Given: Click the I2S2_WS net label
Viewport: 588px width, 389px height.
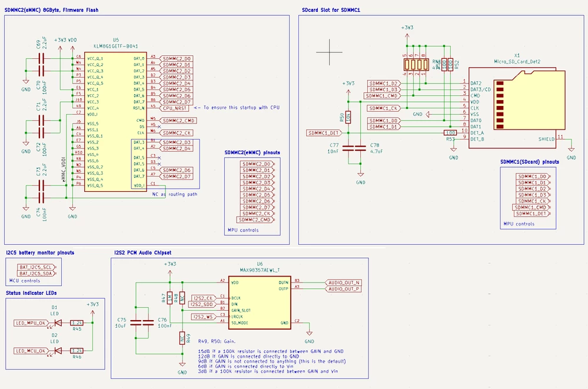Looking at the screenshot, I should click(204, 317).
